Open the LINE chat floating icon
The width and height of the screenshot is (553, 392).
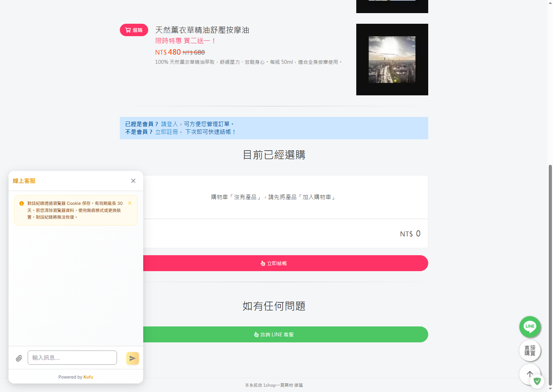coord(530,327)
